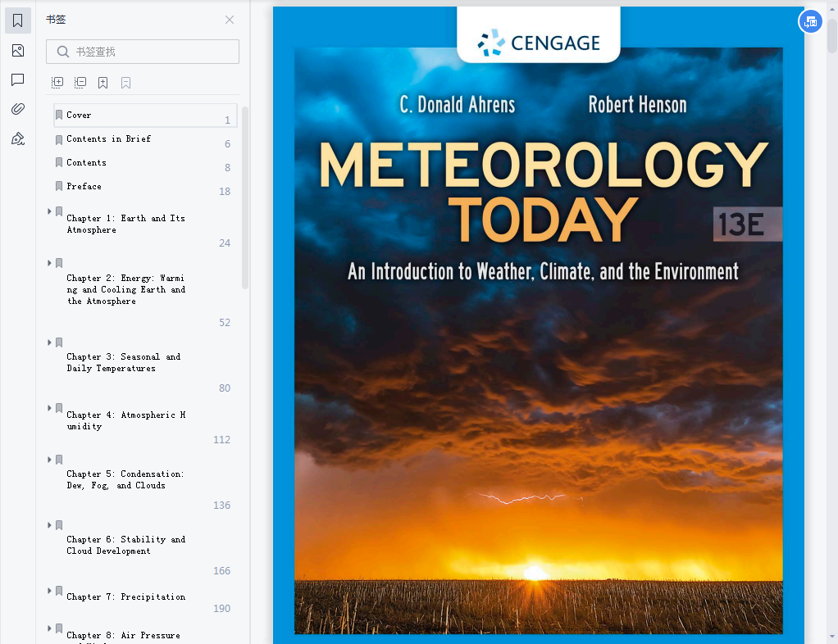
Task: Jump to Chapter 6: Stability and Cloud Development
Action: coord(125,545)
